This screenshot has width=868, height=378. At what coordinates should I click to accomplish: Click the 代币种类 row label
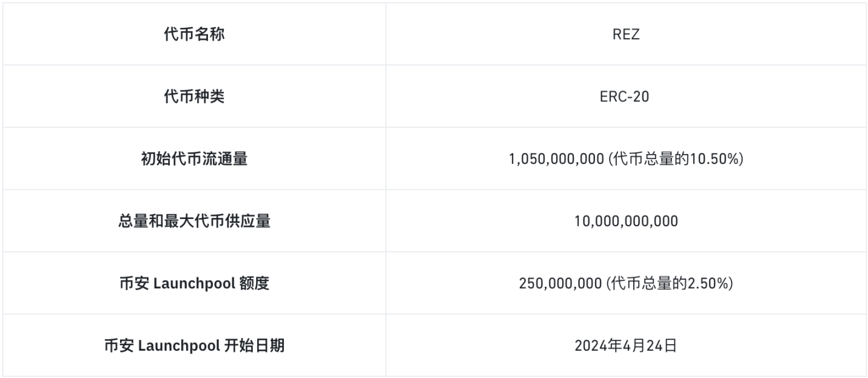tap(194, 96)
